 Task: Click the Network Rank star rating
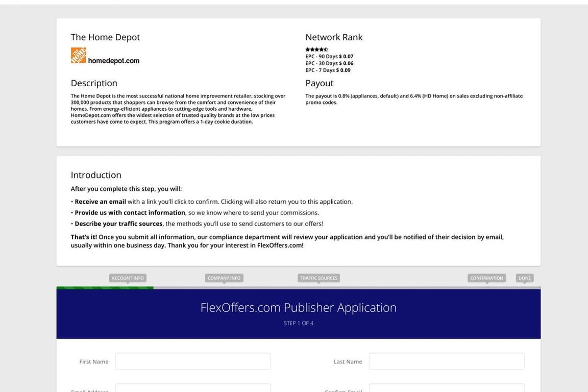(316, 50)
